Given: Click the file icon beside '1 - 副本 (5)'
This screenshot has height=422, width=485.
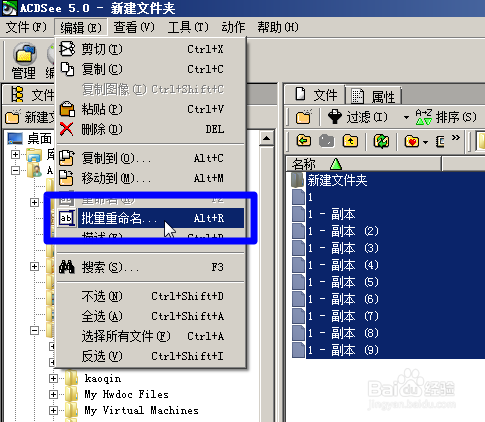Looking at the screenshot, I should click(x=298, y=282).
